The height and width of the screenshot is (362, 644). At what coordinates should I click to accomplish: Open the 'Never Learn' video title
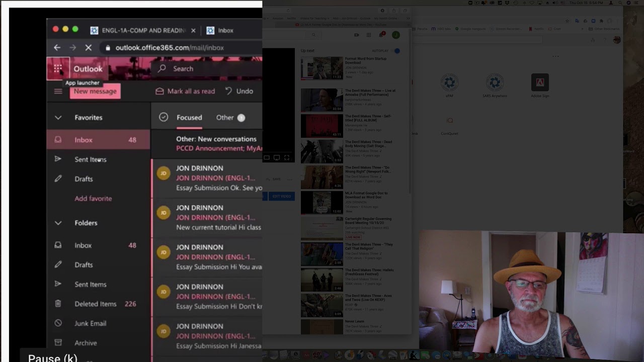click(x=354, y=321)
